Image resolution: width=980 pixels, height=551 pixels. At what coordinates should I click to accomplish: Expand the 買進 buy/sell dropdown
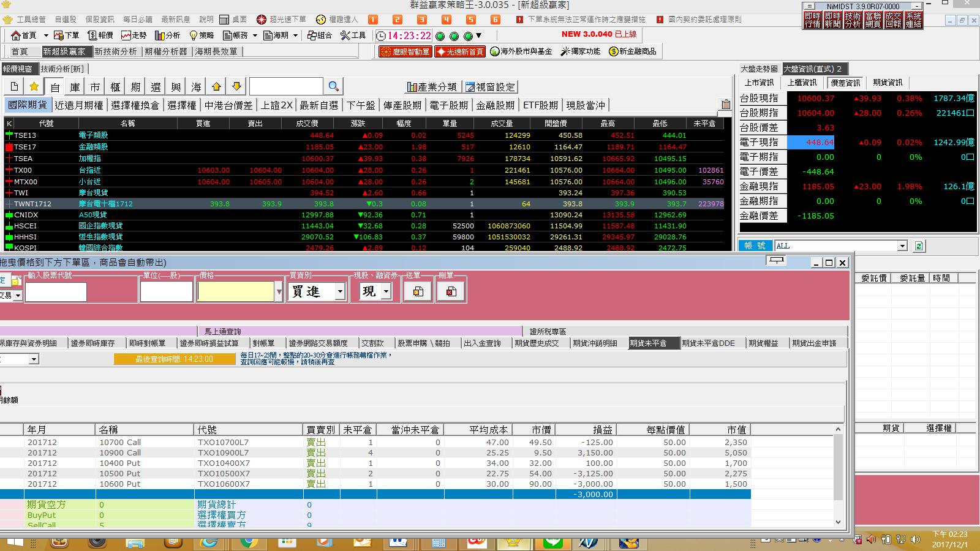pos(340,292)
